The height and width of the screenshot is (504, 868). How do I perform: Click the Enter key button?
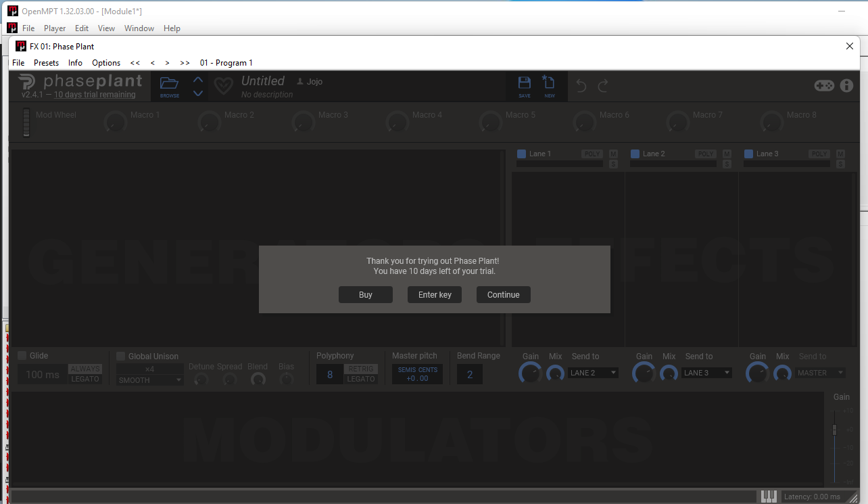pyautogui.click(x=435, y=295)
